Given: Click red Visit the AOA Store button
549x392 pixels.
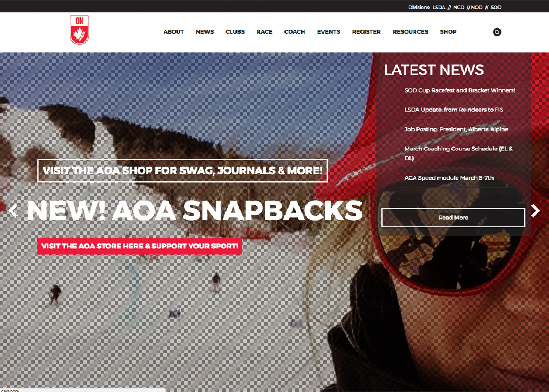Looking at the screenshot, I should point(140,246).
